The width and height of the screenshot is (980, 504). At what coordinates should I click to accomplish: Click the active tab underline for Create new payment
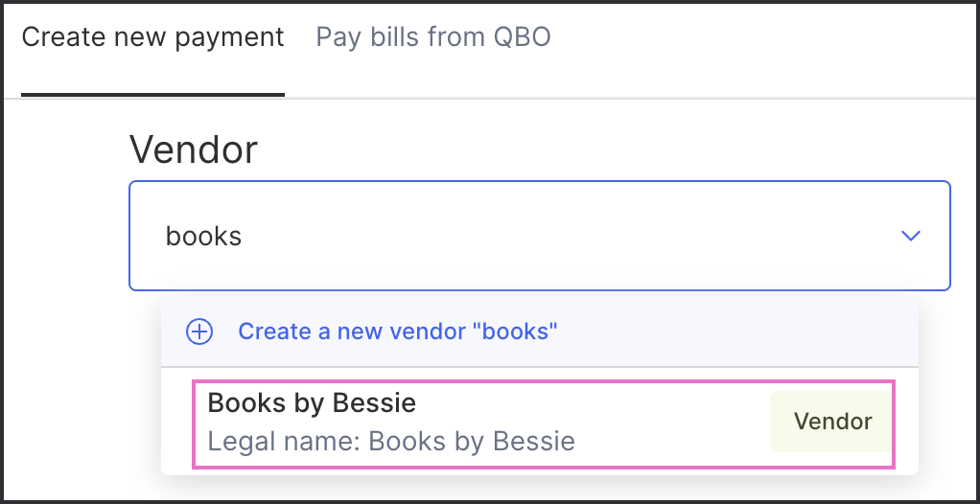click(x=153, y=95)
